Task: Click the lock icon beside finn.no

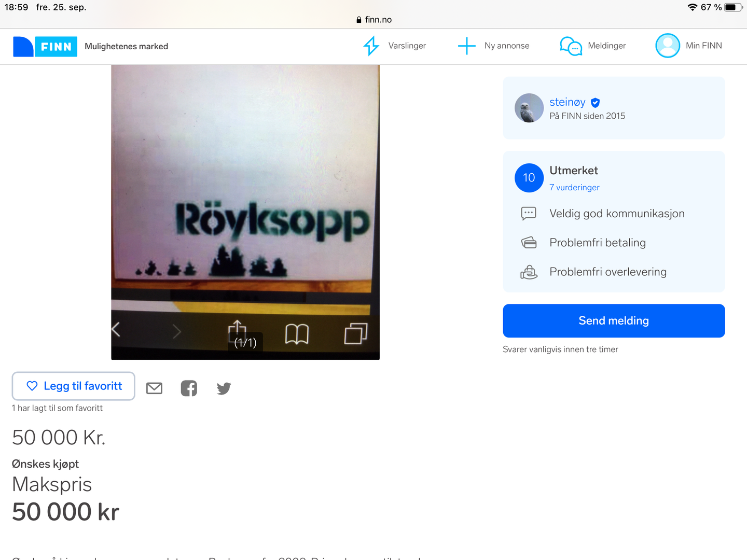Action: point(358,20)
